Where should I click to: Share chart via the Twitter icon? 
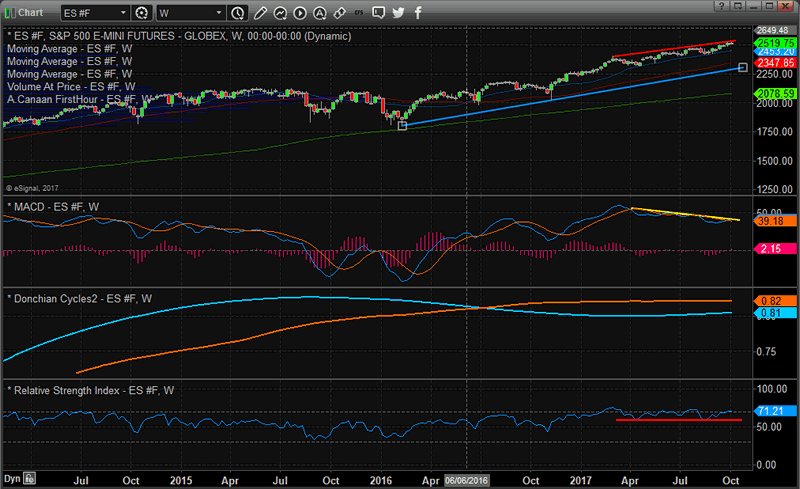point(398,13)
